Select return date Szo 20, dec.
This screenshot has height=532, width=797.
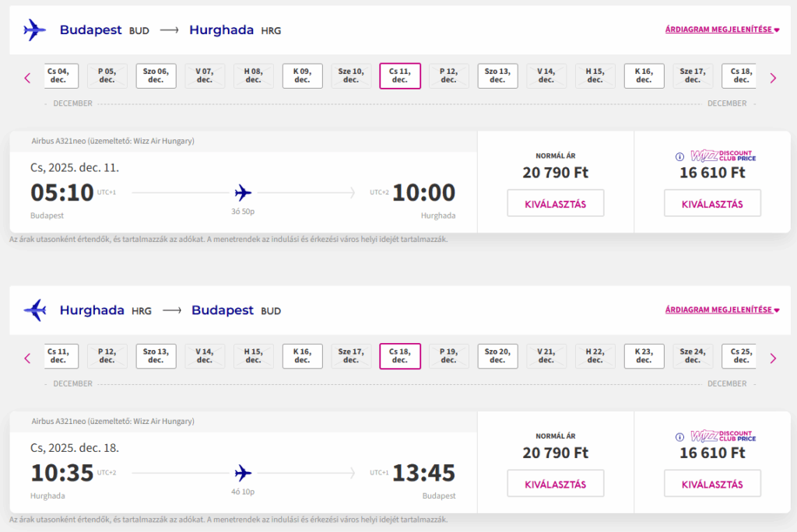tap(497, 356)
